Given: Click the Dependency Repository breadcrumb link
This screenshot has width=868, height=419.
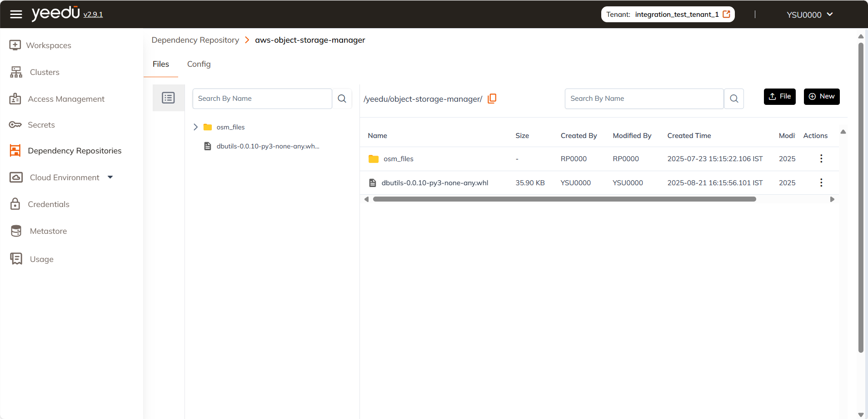Looking at the screenshot, I should coord(195,40).
